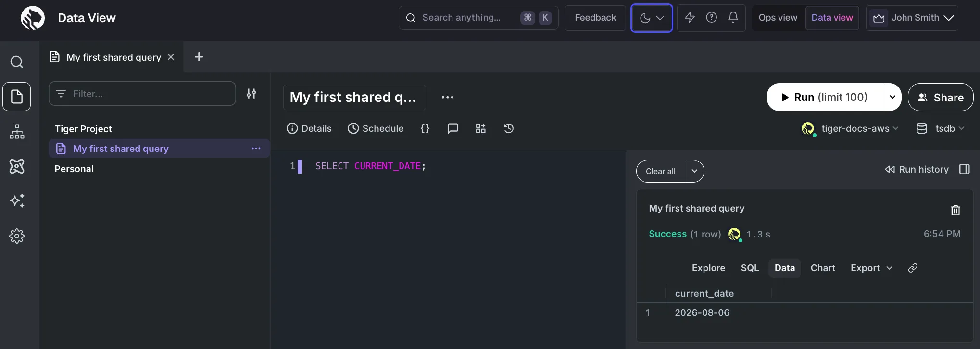Click the Share button

point(941,97)
